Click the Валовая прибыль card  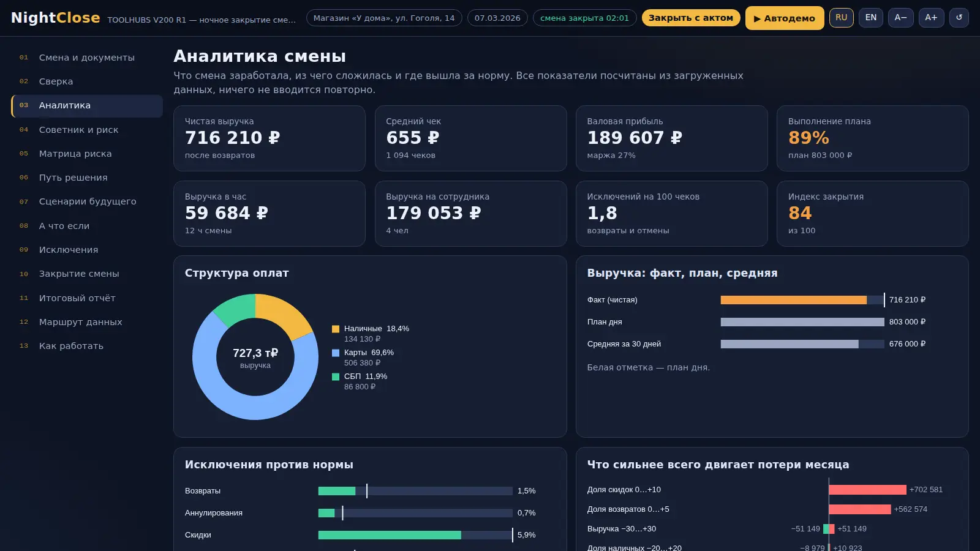671,138
